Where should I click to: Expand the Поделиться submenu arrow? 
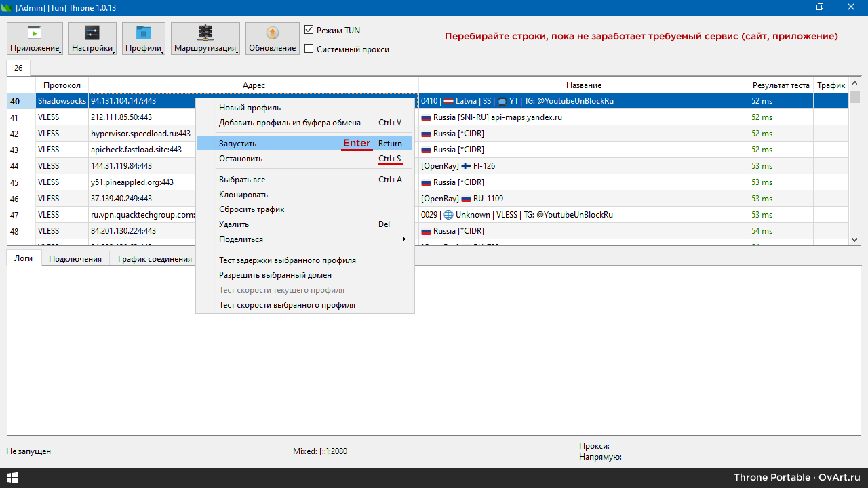click(x=403, y=239)
